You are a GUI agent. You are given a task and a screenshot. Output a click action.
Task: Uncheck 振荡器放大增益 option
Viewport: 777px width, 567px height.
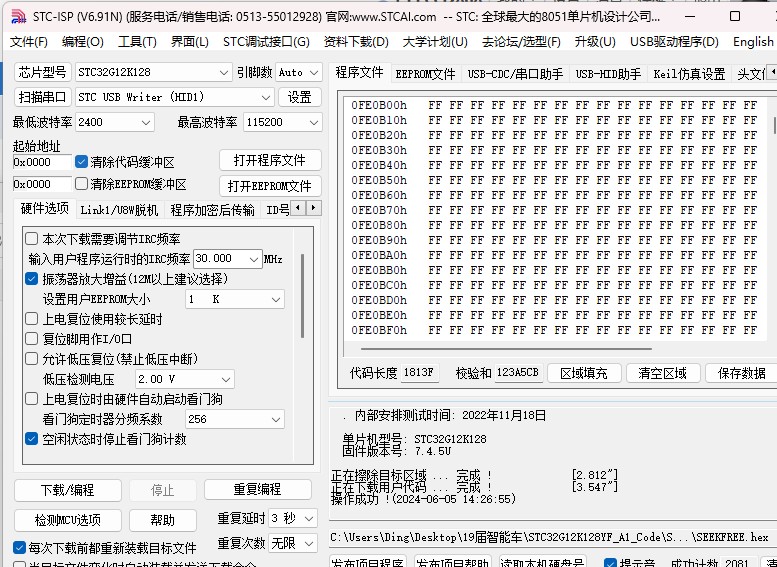click(32, 279)
